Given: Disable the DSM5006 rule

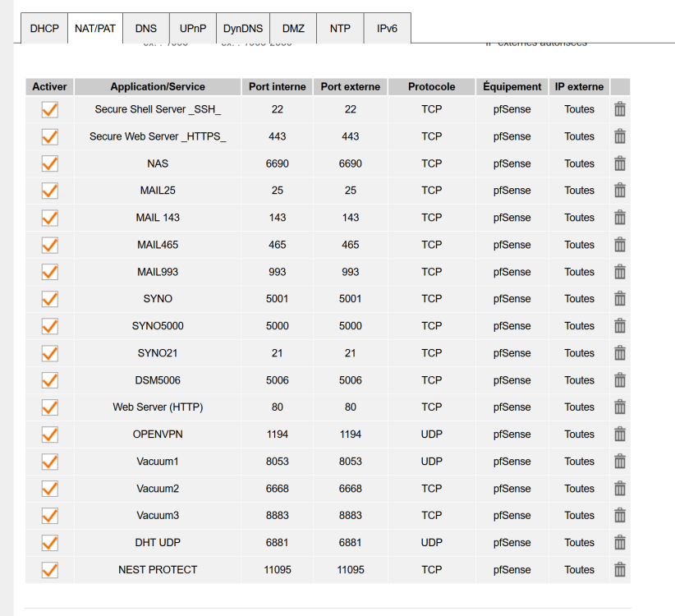Looking at the screenshot, I should 49,380.
